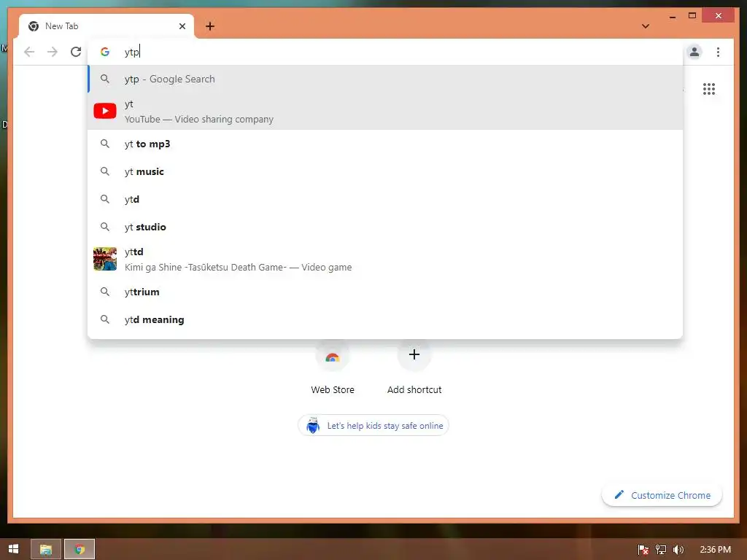Click the Customize Chrome button
The image size is (747, 560).
point(662,495)
